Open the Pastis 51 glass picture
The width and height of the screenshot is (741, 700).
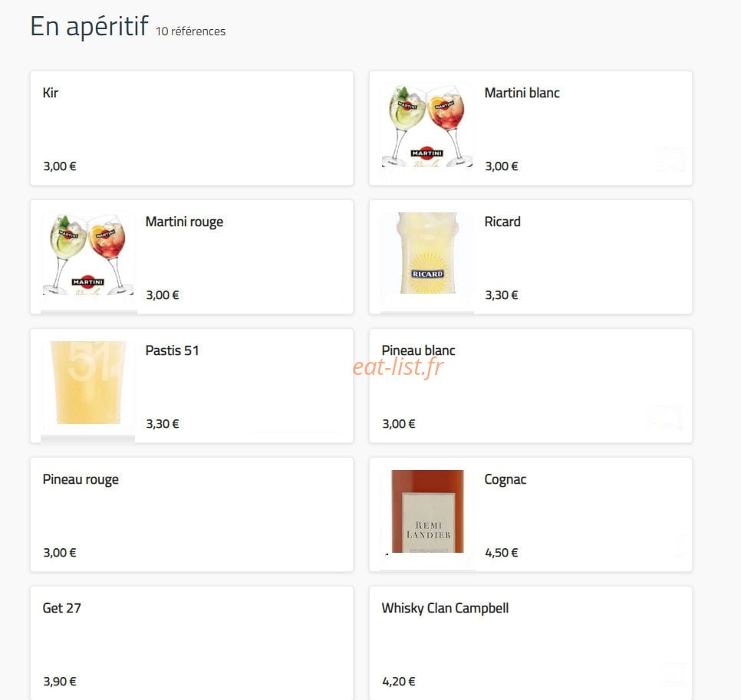coord(88,382)
